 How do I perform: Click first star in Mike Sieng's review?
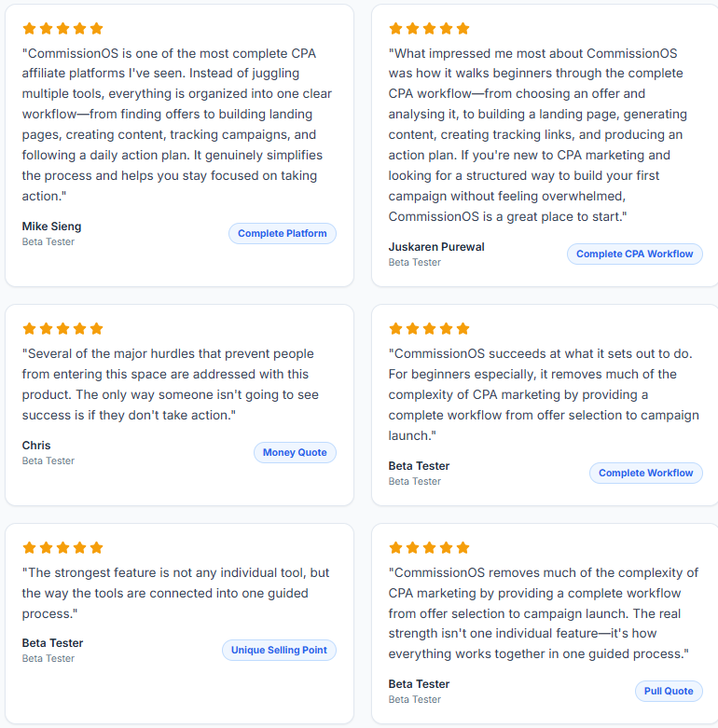tap(29, 29)
